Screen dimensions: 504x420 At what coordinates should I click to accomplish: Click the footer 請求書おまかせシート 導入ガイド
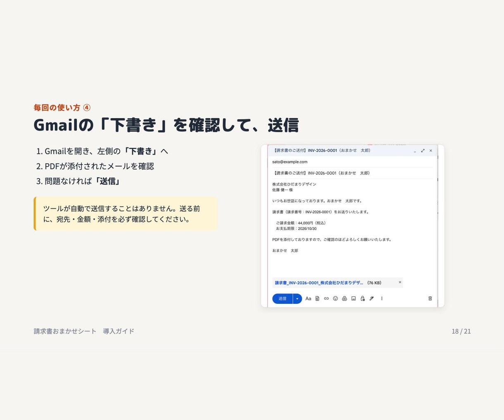click(x=84, y=331)
